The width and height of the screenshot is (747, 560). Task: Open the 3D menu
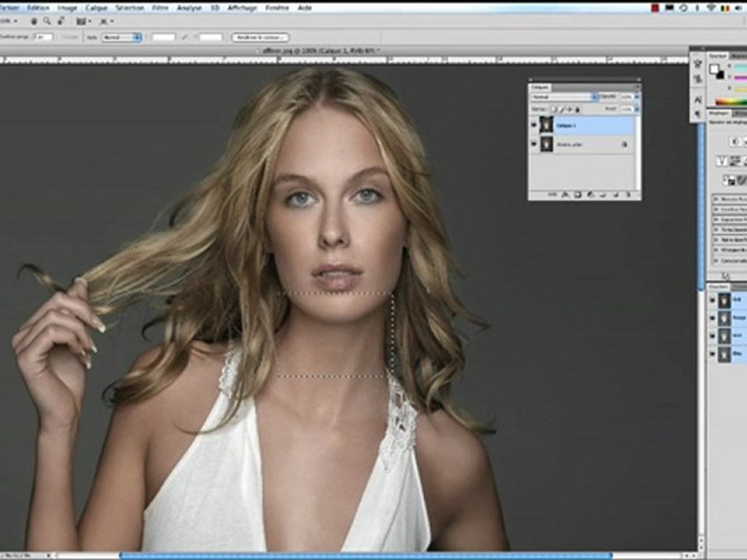point(215,8)
